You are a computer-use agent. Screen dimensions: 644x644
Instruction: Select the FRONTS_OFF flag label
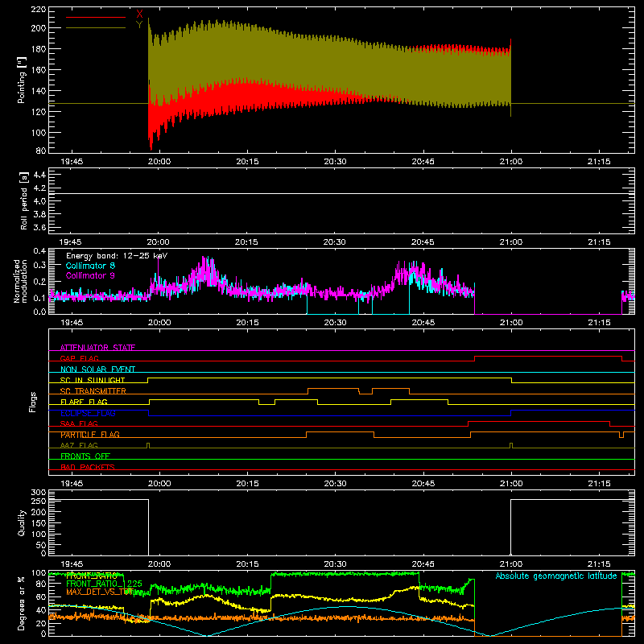[x=85, y=456]
